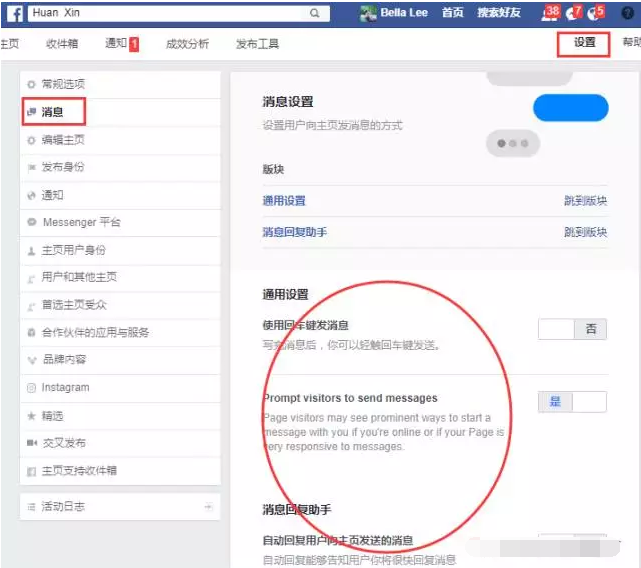Click message icon beside 消息
This screenshot has height=568, width=641.
coord(31,112)
